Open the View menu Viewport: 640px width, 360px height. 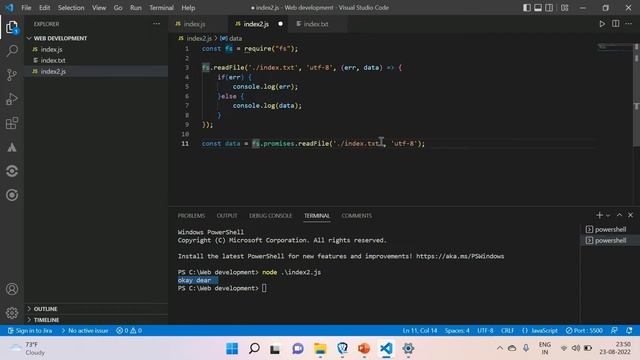click(99, 8)
